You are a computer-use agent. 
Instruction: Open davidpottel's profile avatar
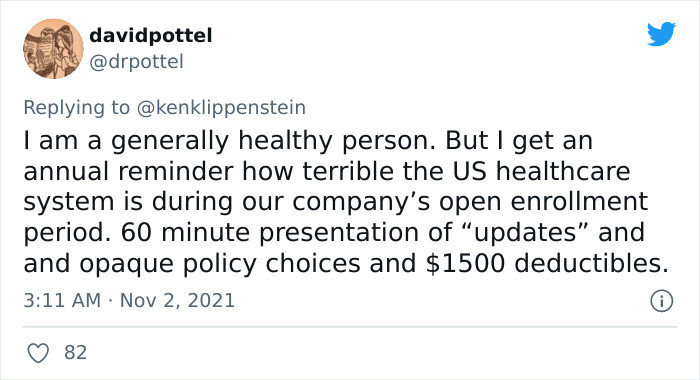tap(53, 49)
